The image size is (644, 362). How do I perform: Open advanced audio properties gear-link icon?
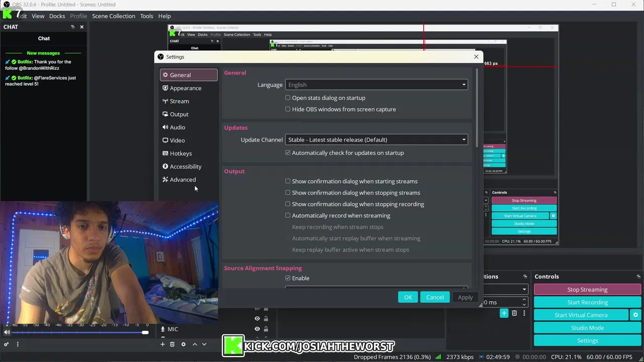click(6, 344)
